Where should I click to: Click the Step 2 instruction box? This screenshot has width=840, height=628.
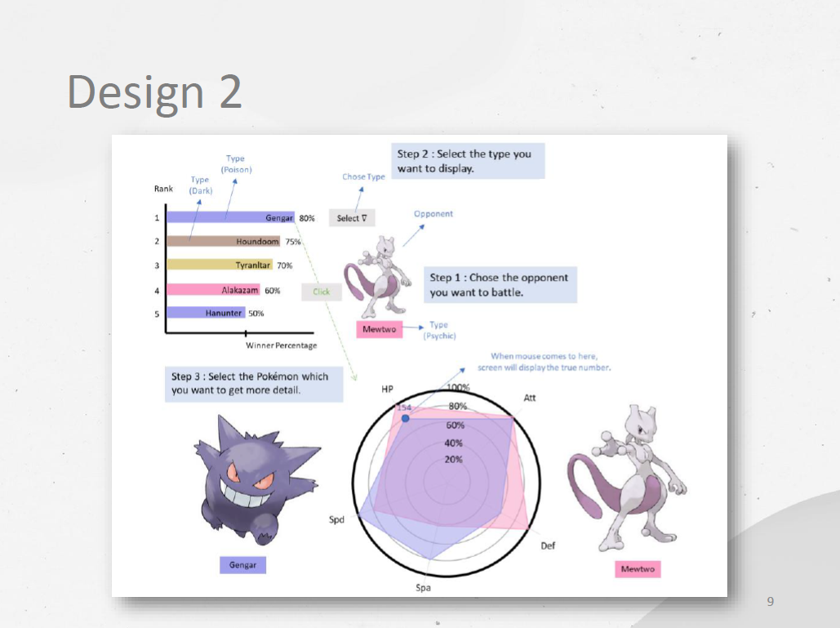click(468, 161)
